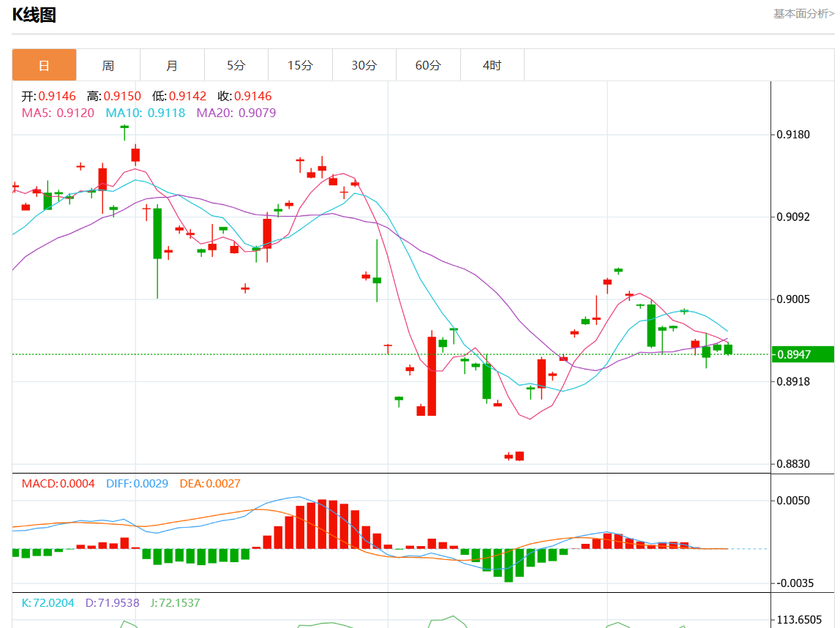Click the D:71.9538 KDJ label
The height and width of the screenshot is (628, 840).
(x=113, y=603)
